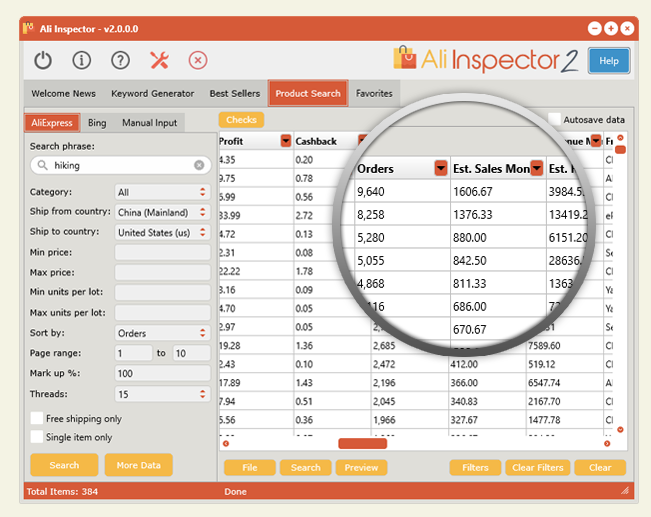Viewport: 651px width, 517px height.
Task: Click the horizontal scrollbar thumb
Action: click(362, 443)
